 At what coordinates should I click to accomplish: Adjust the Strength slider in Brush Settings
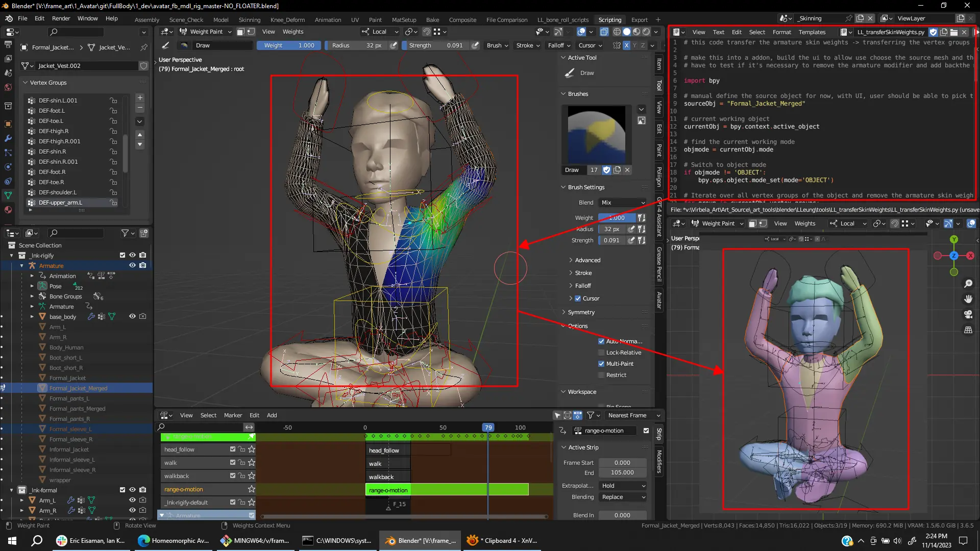pyautogui.click(x=611, y=240)
